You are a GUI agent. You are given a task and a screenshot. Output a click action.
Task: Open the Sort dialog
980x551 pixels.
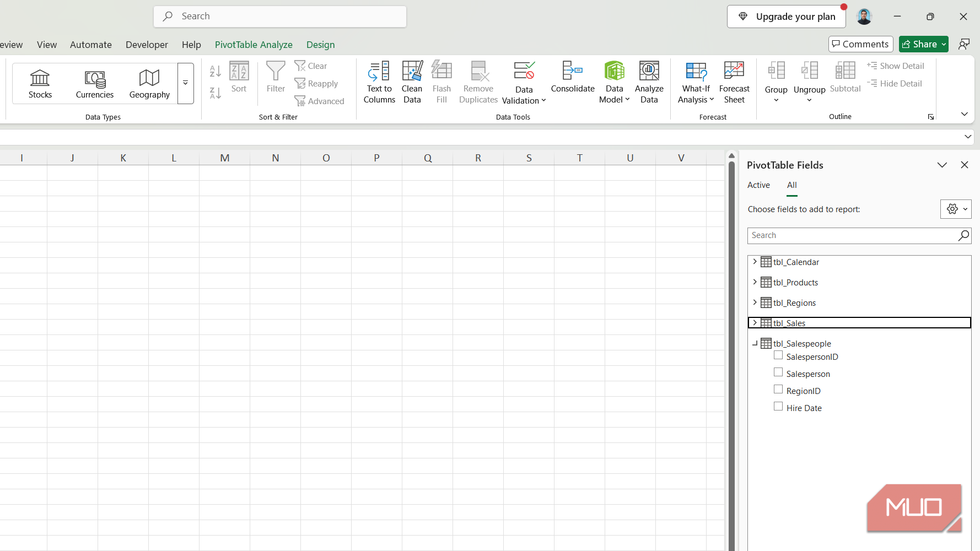click(x=239, y=77)
